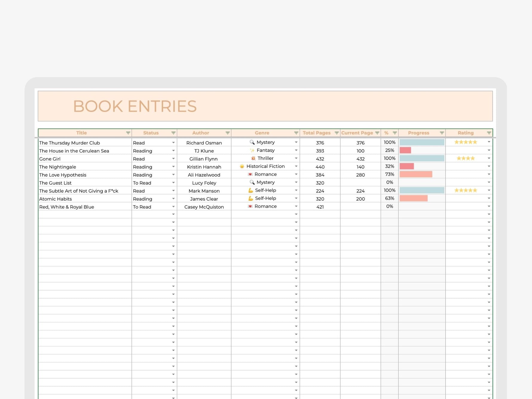Open the filter icon on the Author column
Image resolution: width=532 pixels, height=399 pixels.
point(228,133)
